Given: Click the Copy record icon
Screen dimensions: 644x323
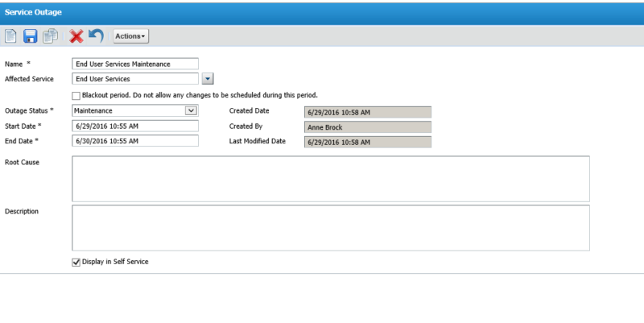Looking at the screenshot, I should [50, 35].
